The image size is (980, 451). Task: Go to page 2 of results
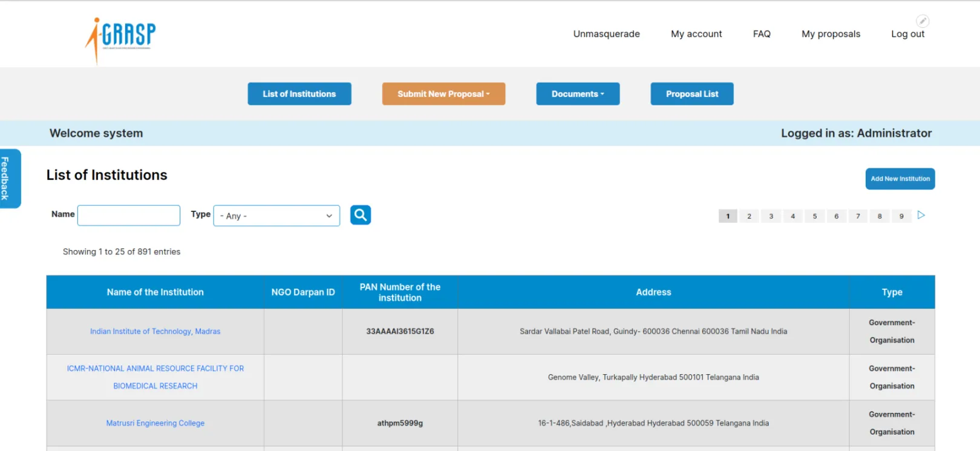[x=749, y=216]
